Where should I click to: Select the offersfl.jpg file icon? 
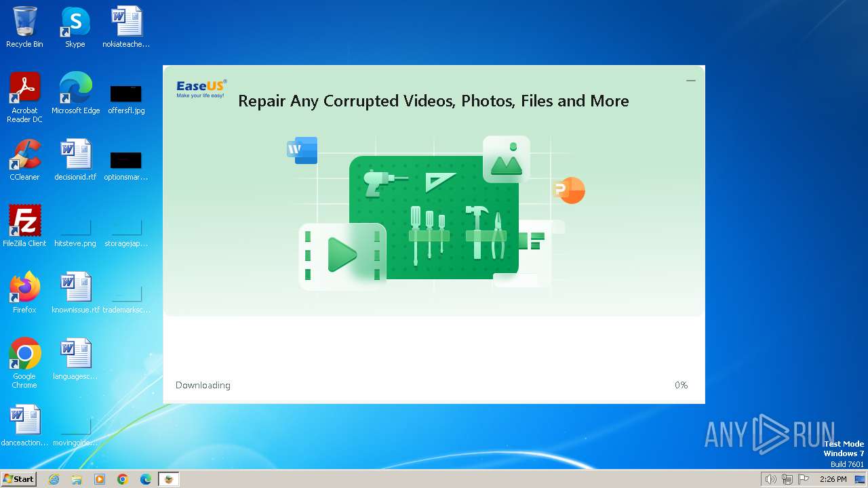(126, 98)
